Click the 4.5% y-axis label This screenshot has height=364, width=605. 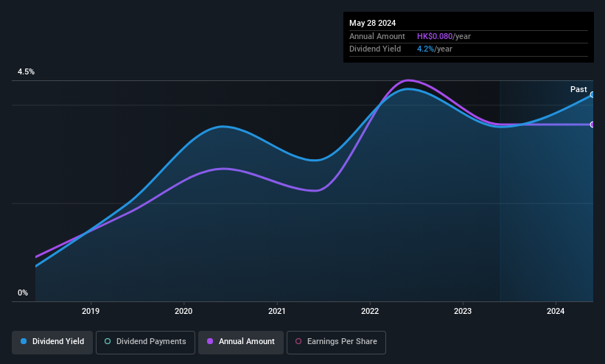(x=26, y=71)
